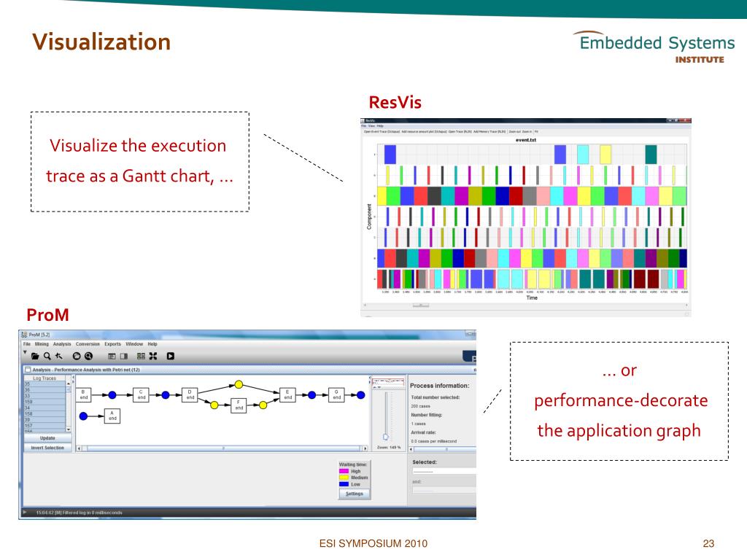Click the ResVis horizontal scrollbar thumb
The image size is (747, 560).
tap(421, 306)
